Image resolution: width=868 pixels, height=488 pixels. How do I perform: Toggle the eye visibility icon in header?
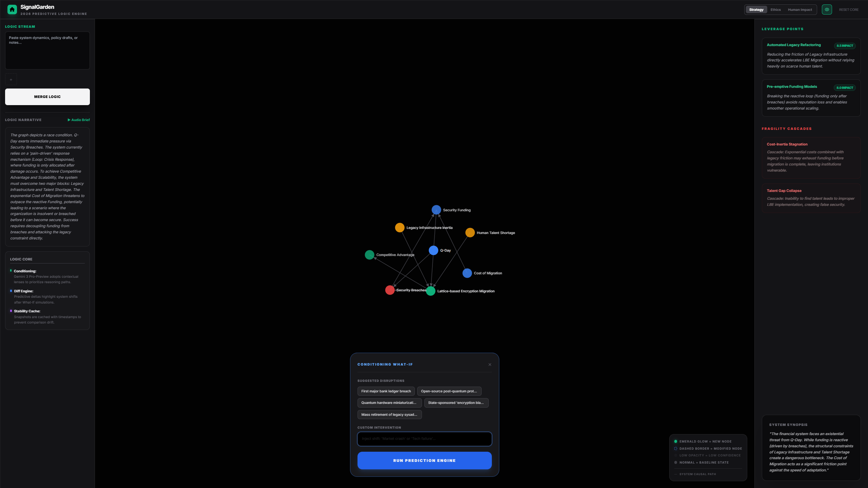tap(827, 9)
